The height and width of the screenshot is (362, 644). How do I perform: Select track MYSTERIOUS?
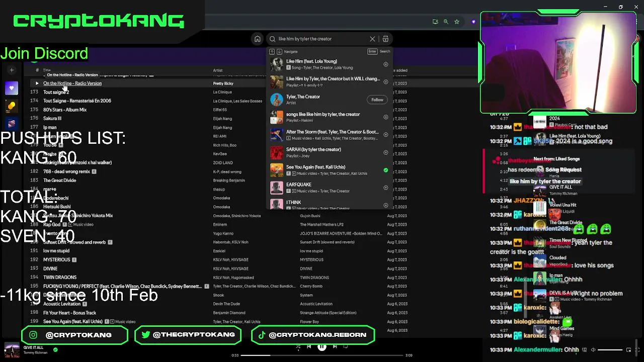pyautogui.click(x=57, y=260)
